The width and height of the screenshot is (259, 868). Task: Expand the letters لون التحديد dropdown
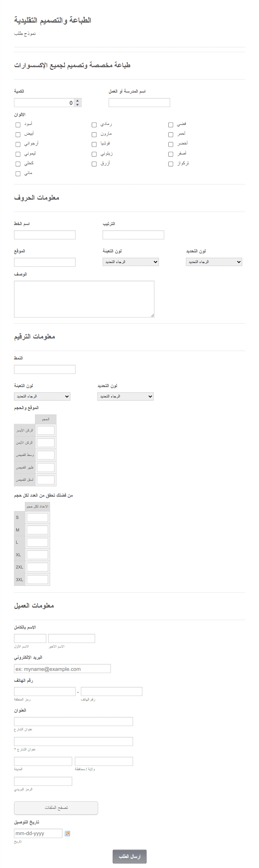point(214,262)
